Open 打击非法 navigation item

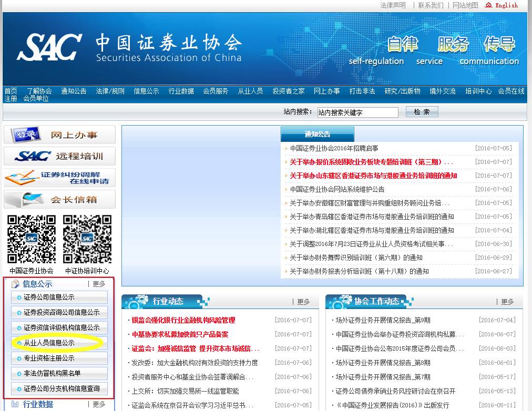362,91
